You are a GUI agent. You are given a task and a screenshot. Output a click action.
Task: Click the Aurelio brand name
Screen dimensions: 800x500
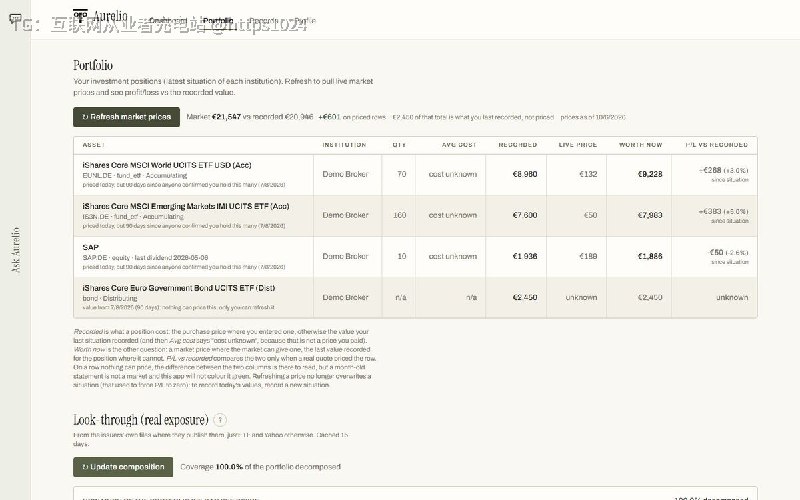point(110,16)
